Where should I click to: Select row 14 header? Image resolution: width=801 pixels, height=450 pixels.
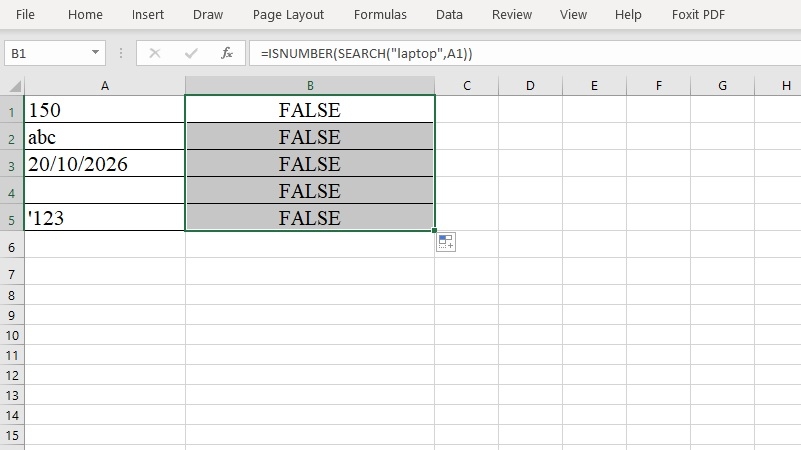click(x=12, y=415)
